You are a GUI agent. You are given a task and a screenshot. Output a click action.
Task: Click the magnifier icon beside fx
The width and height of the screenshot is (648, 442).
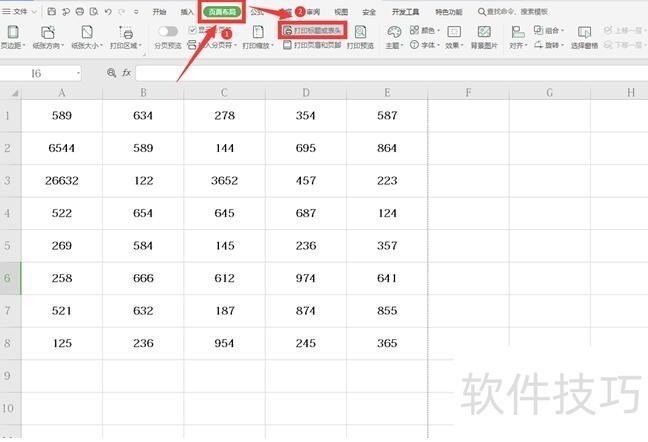[x=111, y=73]
